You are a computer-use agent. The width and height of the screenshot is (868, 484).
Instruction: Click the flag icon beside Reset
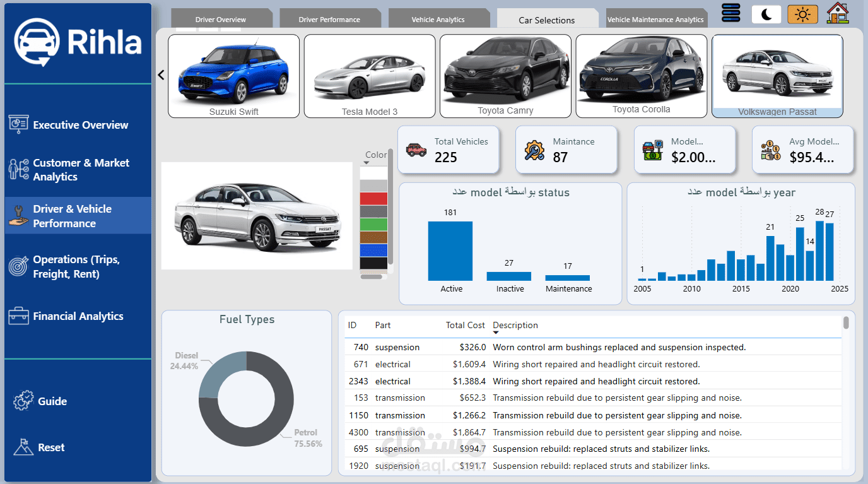pyautogui.click(x=22, y=447)
